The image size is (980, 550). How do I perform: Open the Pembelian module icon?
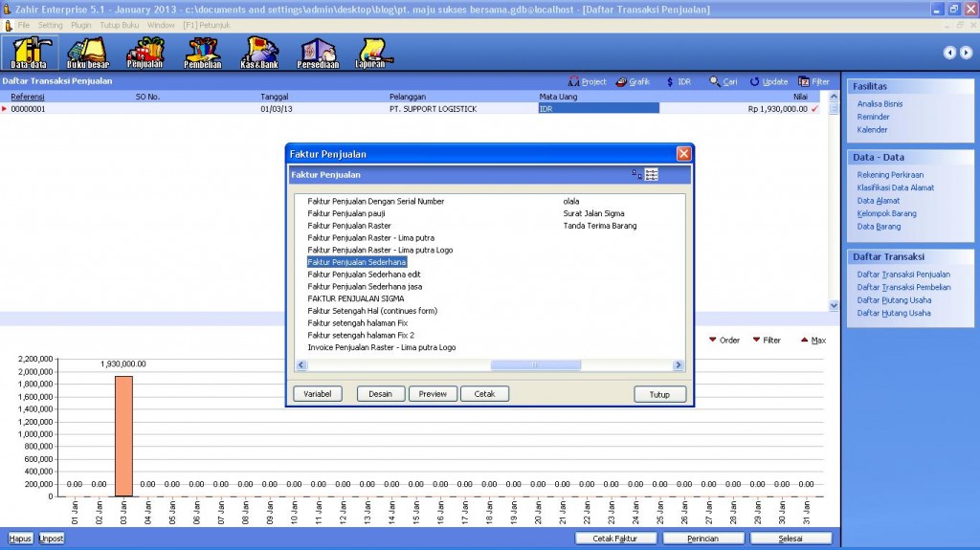pyautogui.click(x=202, y=53)
